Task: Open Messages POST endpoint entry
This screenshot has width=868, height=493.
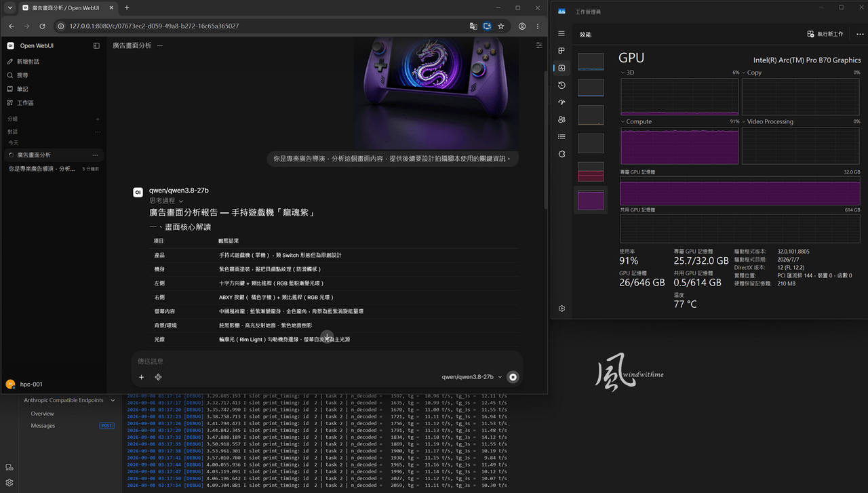Action: coord(73,426)
